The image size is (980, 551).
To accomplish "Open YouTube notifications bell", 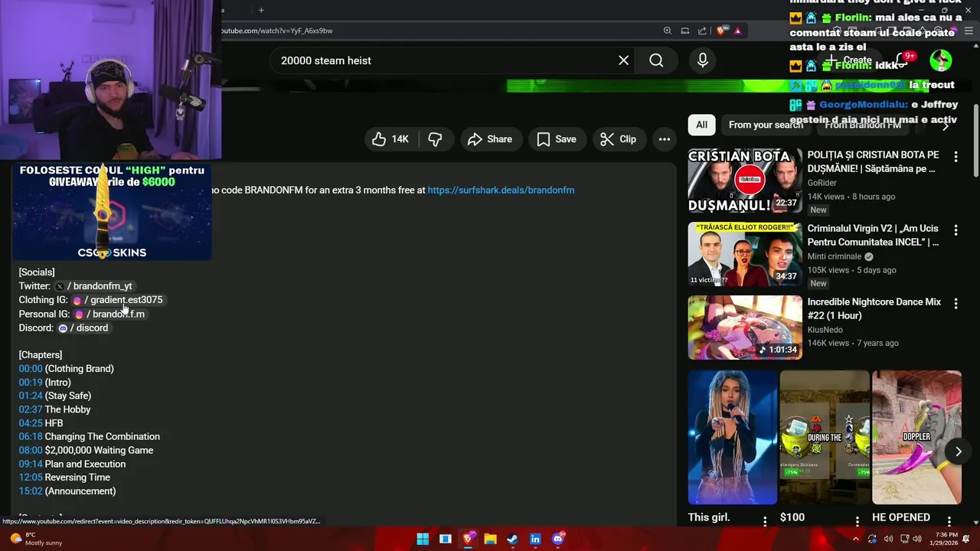I will pyautogui.click(x=901, y=60).
